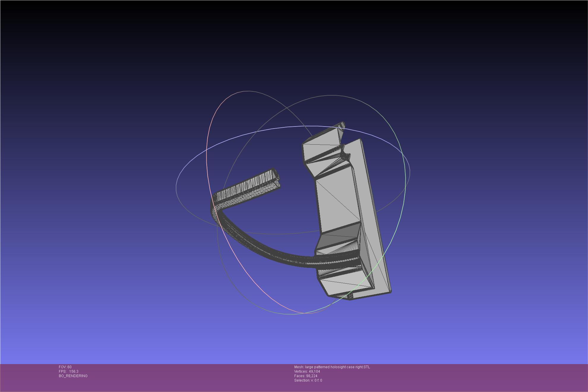The image size is (588, 392).
Task: Click empty dark background above the mesh
Action: [294, 45]
